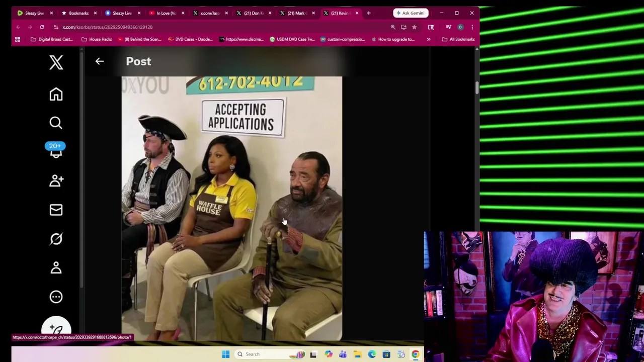Open the Apps grid in bookmarks bar
Viewport: 644px width, 362px height.
click(x=18, y=39)
